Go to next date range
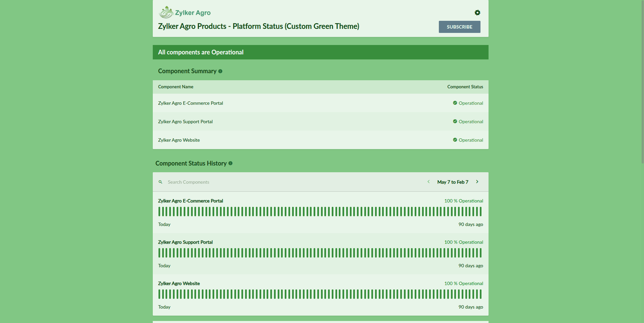This screenshot has height=323, width=644. (x=477, y=182)
